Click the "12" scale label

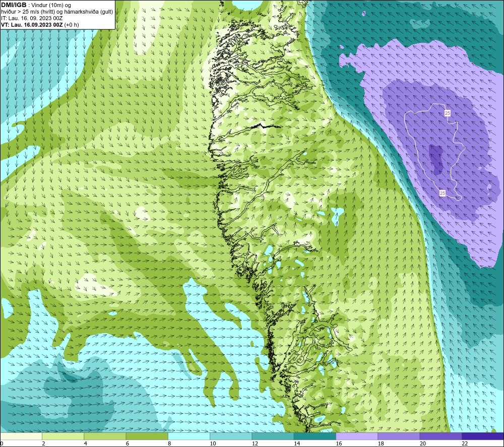coord(255,443)
